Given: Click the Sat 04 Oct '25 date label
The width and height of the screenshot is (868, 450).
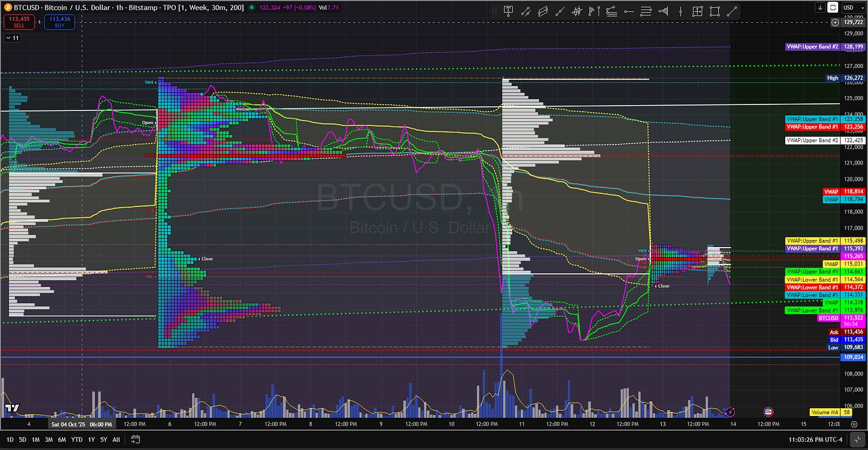Looking at the screenshot, I should pyautogui.click(x=81, y=424).
